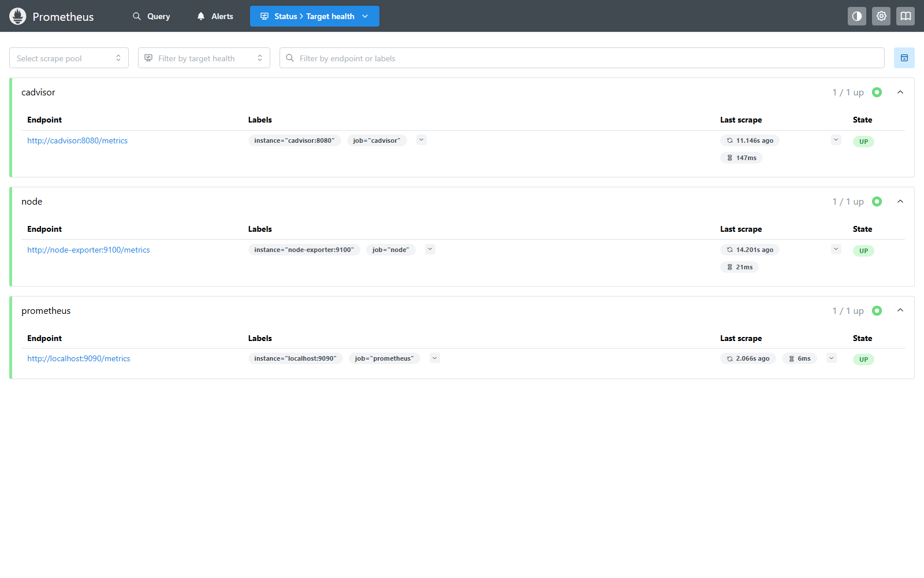
Task: Expand labels for the localhost:9090 target
Action: click(x=435, y=358)
